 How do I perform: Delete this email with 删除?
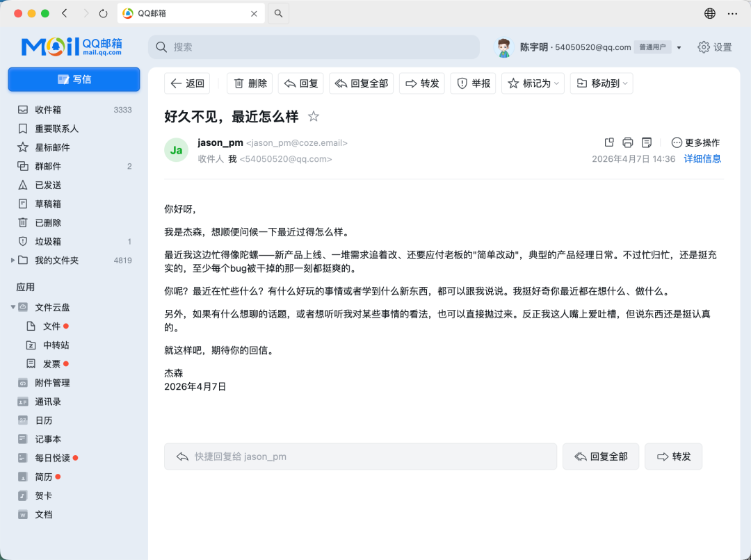(250, 83)
